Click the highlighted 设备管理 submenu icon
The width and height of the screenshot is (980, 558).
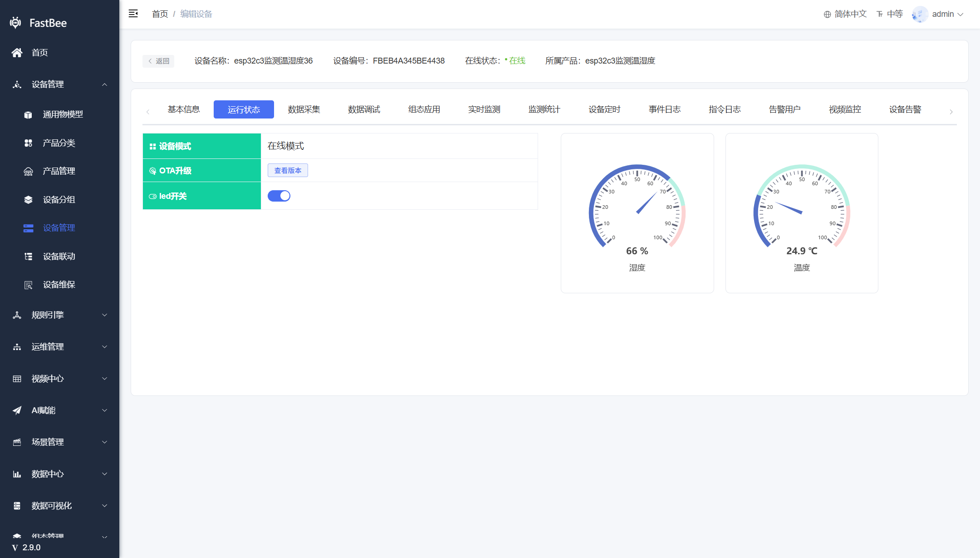point(28,228)
